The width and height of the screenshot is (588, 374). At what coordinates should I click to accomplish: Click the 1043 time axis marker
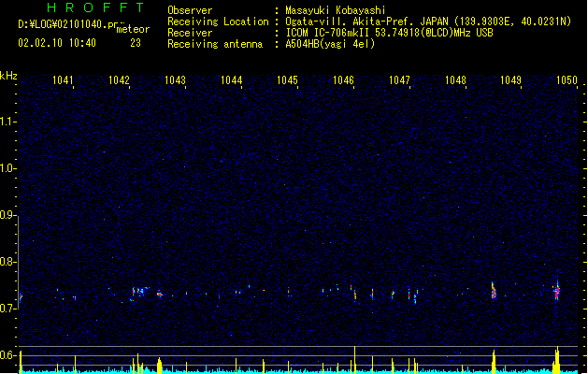pos(175,80)
